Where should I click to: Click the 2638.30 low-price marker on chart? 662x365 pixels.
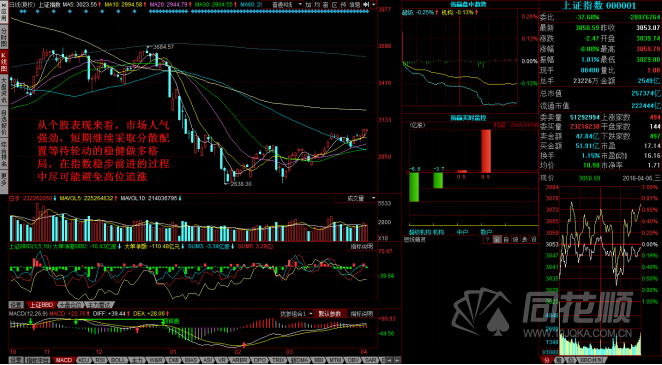pyautogui.click(x=241, y=184)
